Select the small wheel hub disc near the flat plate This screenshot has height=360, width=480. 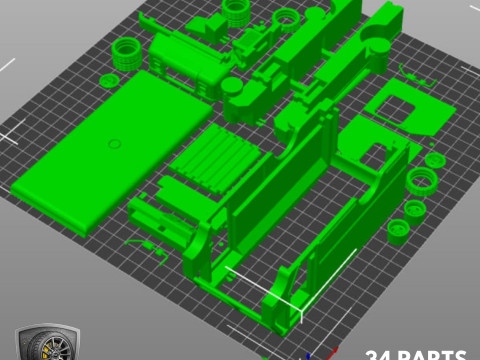click(x=109, y=81)
